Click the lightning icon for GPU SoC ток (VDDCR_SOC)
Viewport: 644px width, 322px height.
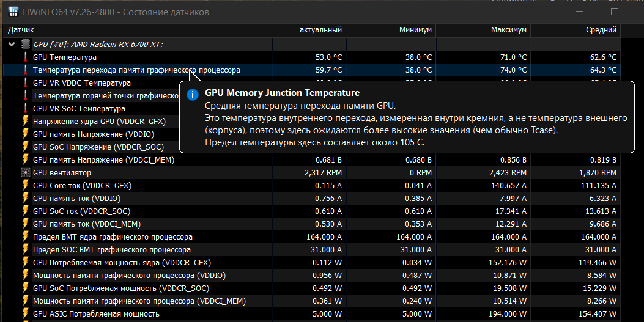26,211
